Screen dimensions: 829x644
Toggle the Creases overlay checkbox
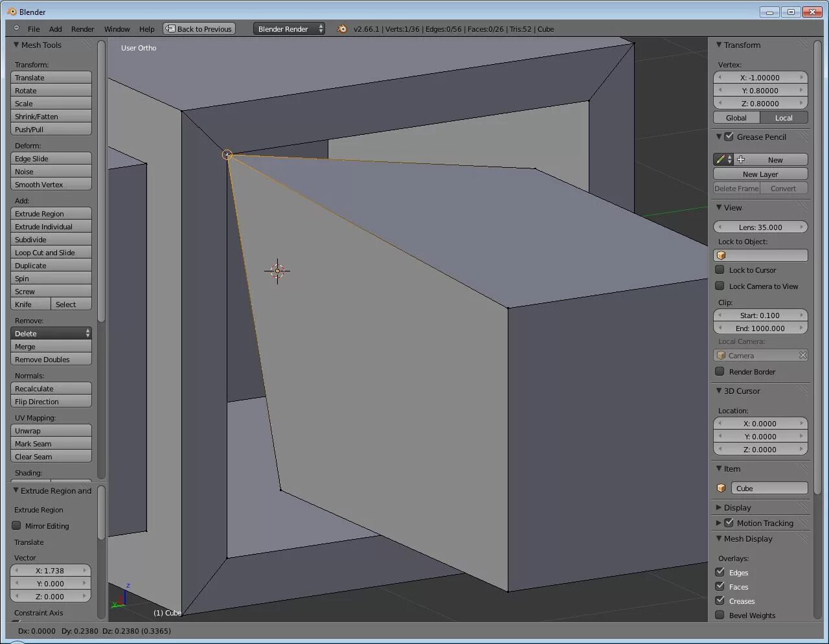720,601
